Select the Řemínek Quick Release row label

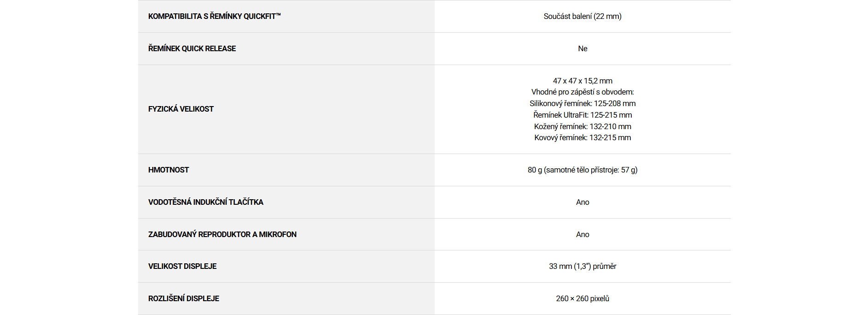(192, 48)
